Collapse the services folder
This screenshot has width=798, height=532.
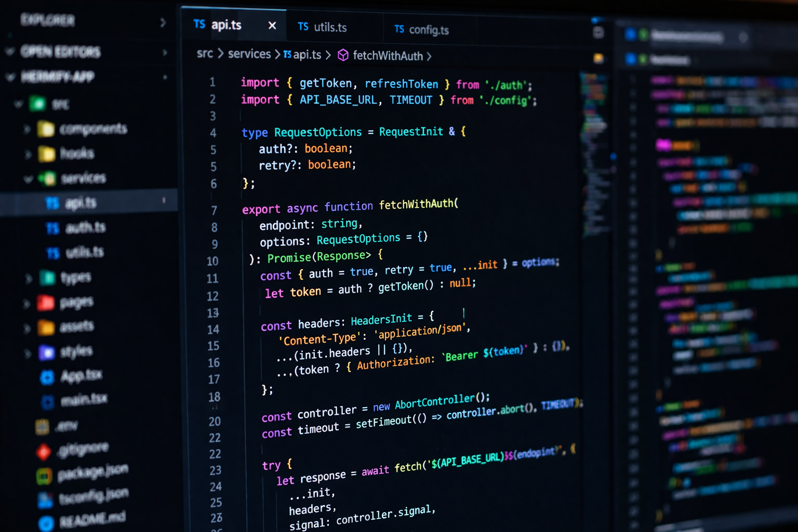pyautogui.click(x=29, y=179)
